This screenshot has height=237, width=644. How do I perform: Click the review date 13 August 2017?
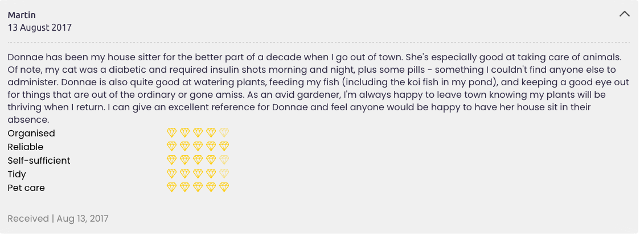(39, 27)
